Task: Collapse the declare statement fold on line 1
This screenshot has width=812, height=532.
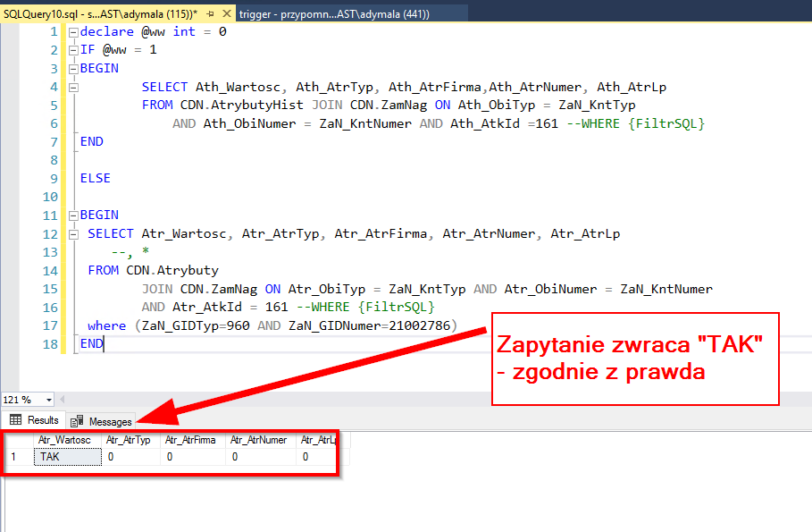Action: click(x=71, y=31)
